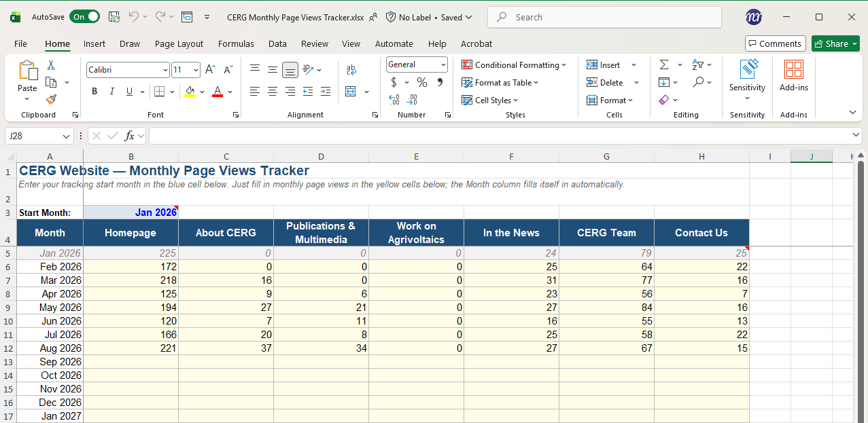This screenshot has height=423, width=868.
Task: Open the Comments pane button
Action: (776, 43)
